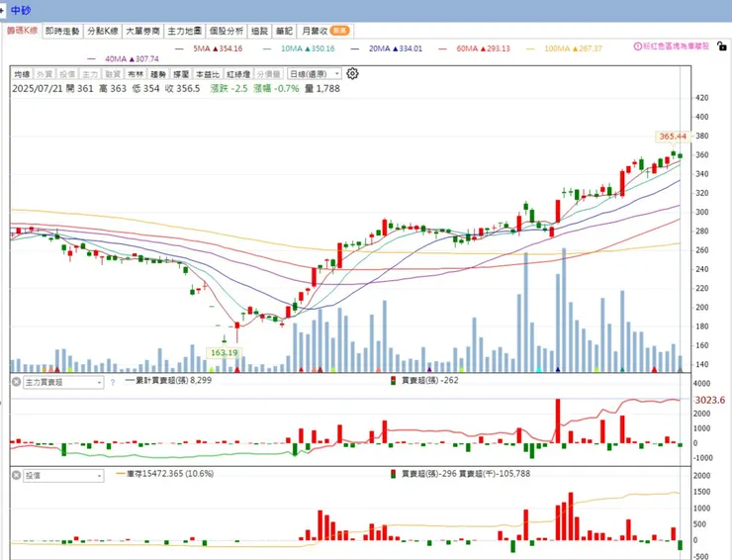Click the 累計買賣超(張) 8,299 legend
Image resolution: width=732 pixels, height=560 pixels.
168,380
